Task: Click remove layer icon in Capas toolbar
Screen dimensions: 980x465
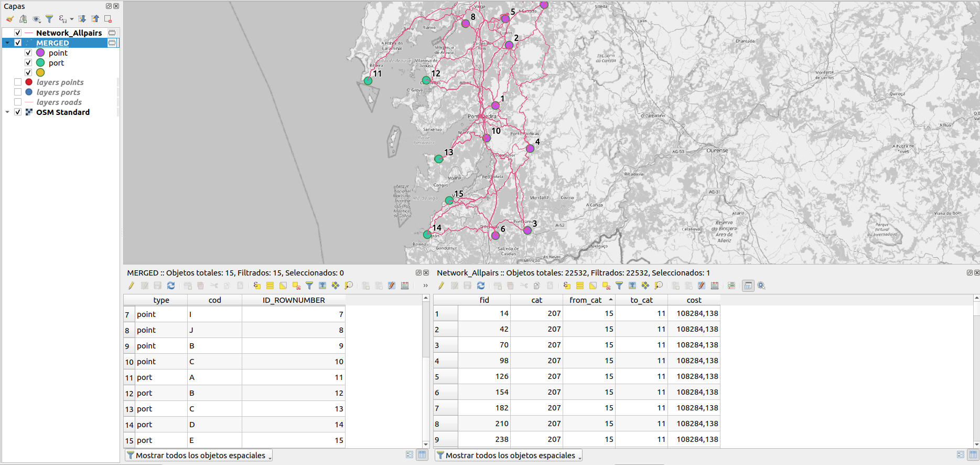Action: (108, 19)
